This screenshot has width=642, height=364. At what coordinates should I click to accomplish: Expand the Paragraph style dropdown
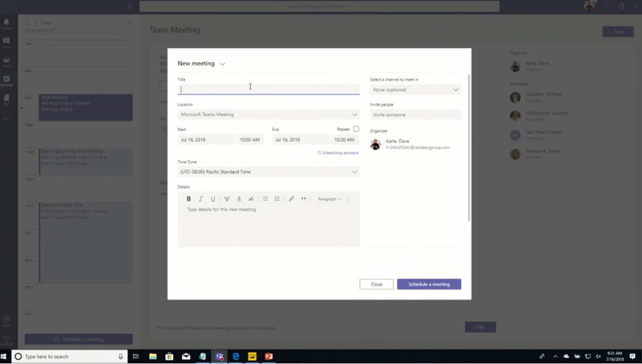[x=330, y=199]
